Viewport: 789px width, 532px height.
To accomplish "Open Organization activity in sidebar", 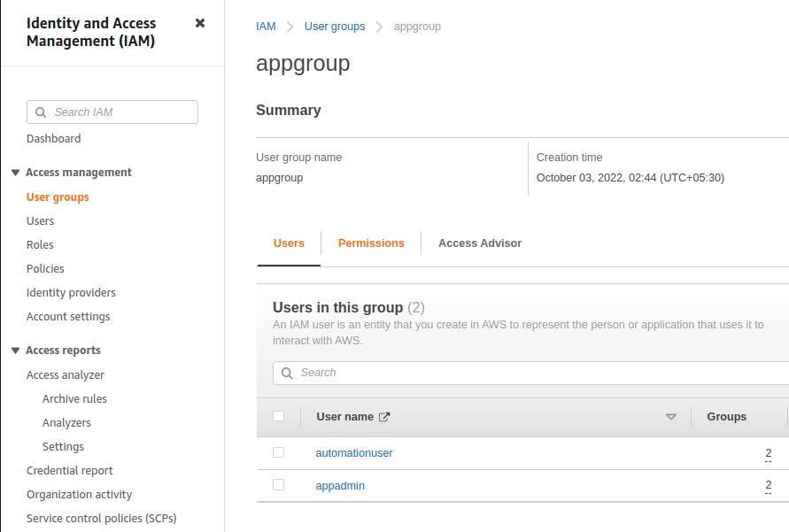I will pos(79,495).
